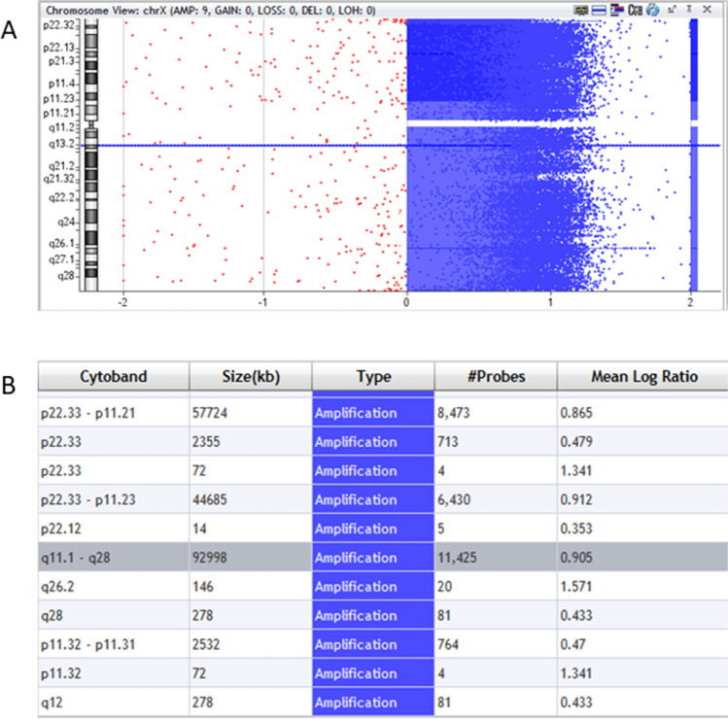Click the q28 band label on ideogram
The image size is (728, 719).
[66, 276]
